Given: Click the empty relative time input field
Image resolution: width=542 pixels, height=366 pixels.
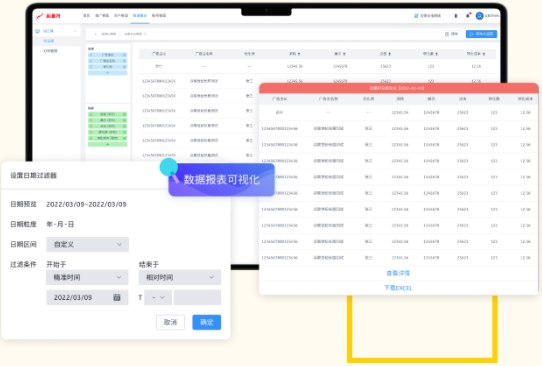Looking at the screenshot, I should point(197,297).
